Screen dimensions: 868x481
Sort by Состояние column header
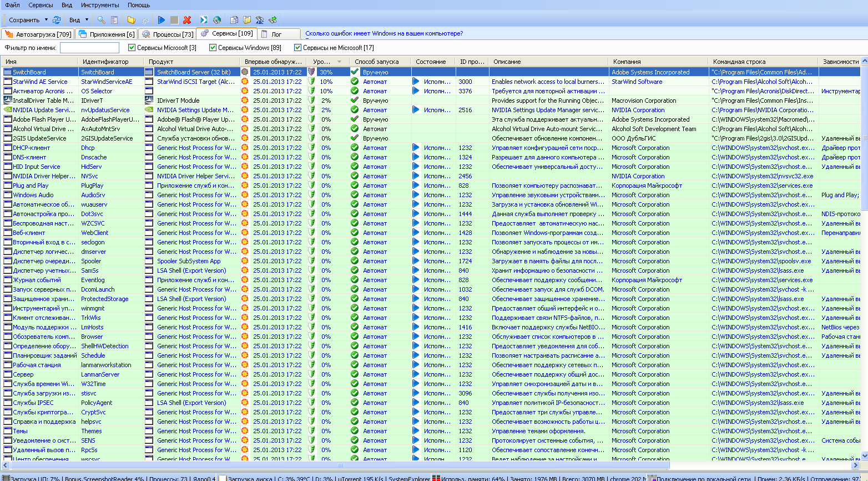(x=433, y=62)
